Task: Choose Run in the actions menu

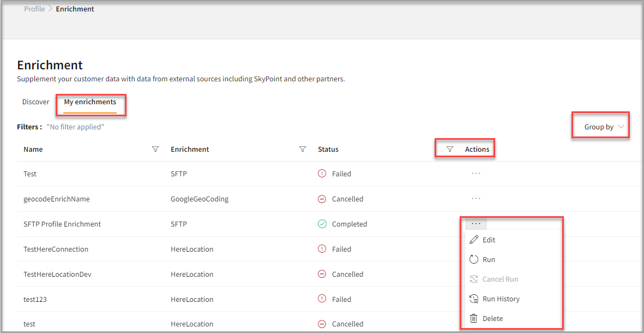Action: click(x=489, y=259)
